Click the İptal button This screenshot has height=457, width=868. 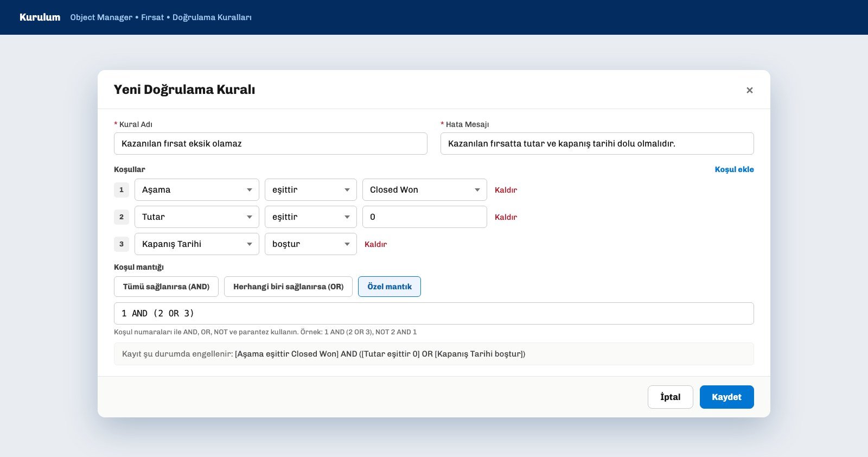coord(670,397)
